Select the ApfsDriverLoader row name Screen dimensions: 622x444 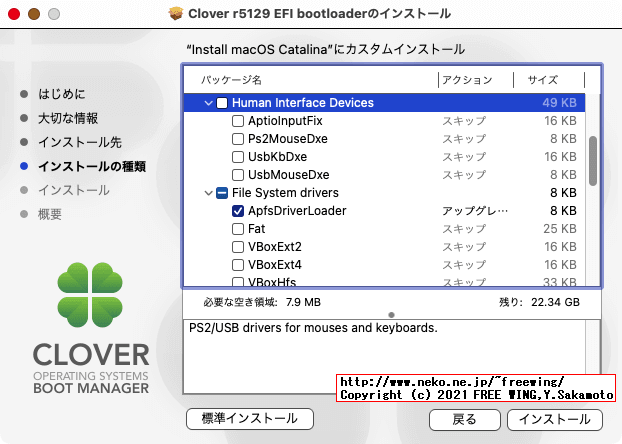297,211
